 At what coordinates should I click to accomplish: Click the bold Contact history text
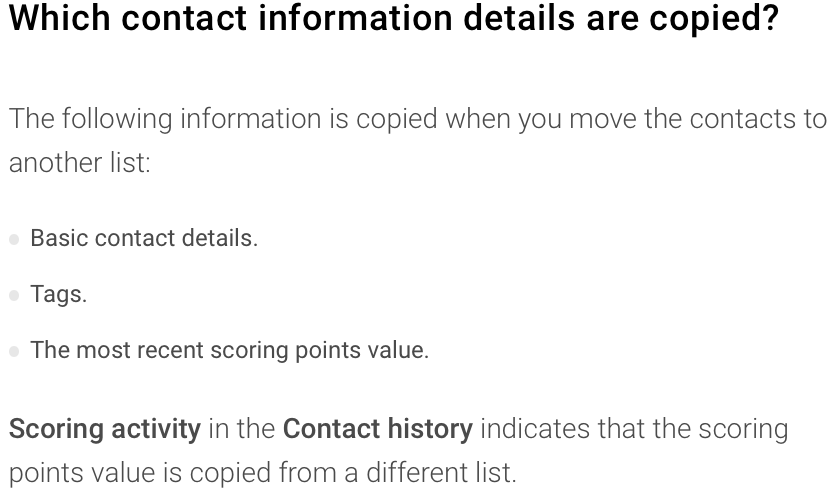378,429
